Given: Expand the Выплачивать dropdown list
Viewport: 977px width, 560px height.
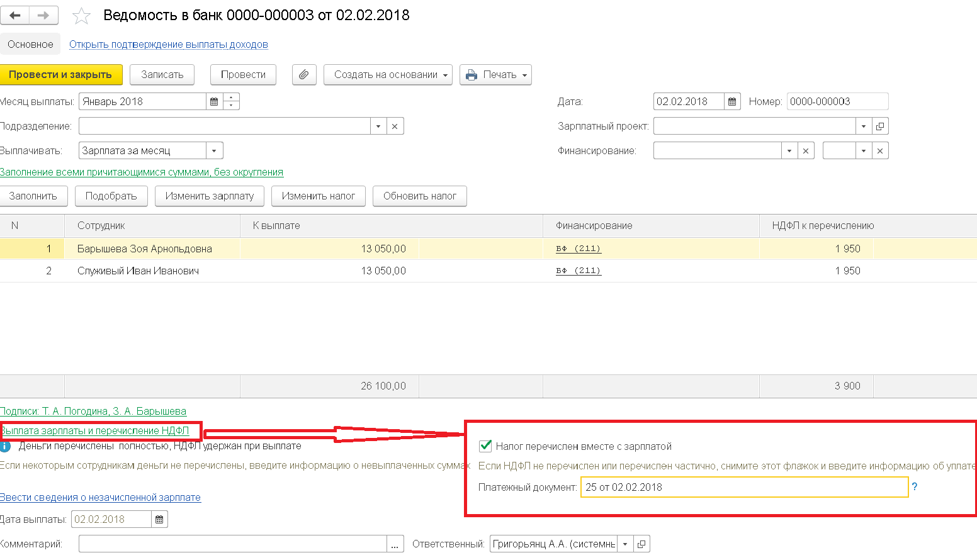Looking at the screenshot, I should click(214, 150).
